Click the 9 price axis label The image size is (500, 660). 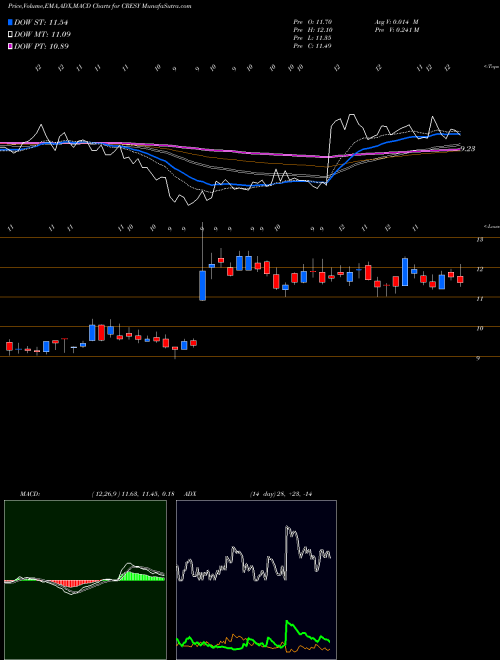(x=478, y=358)
